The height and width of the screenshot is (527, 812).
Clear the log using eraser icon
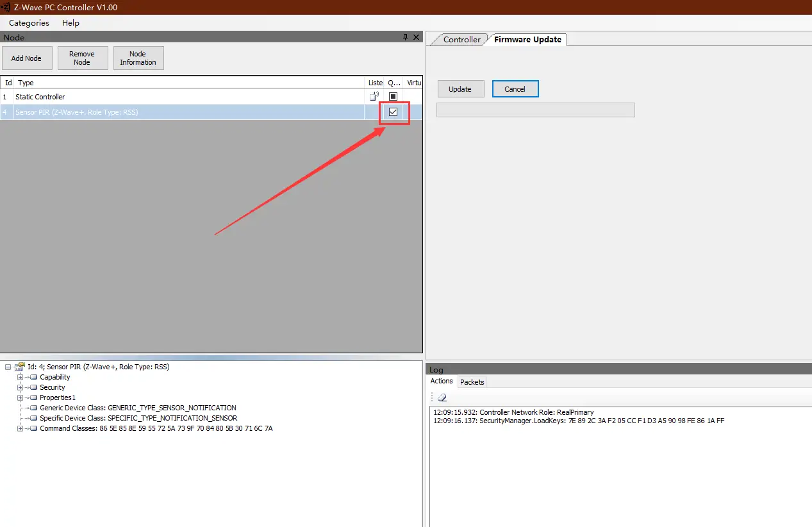click(x=442, y=397)
